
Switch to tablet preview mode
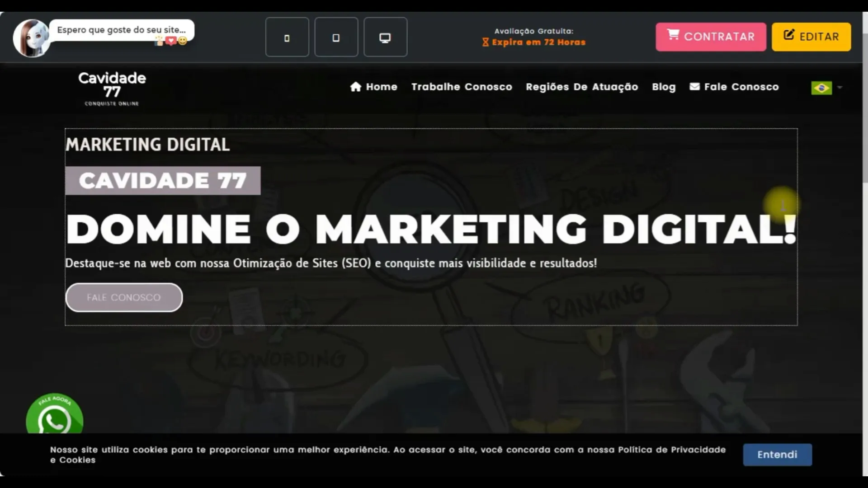point(336,38)
